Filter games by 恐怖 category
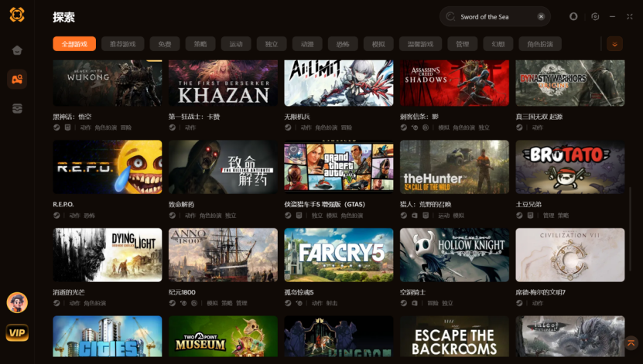The image size is (643, 364). coord(343,44)
